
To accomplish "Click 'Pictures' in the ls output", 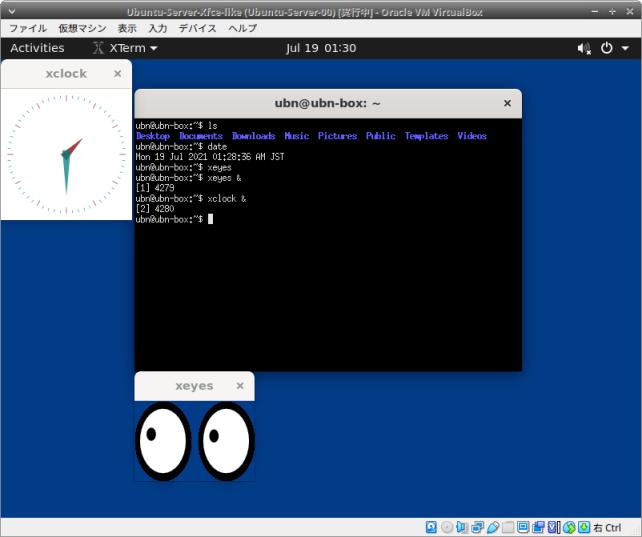I will coord(337,136).
